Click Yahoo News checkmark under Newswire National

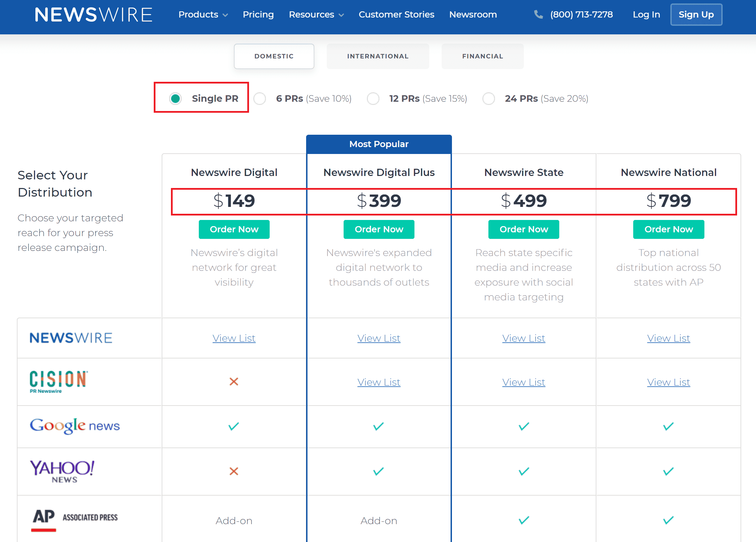(x=668, y=471)
